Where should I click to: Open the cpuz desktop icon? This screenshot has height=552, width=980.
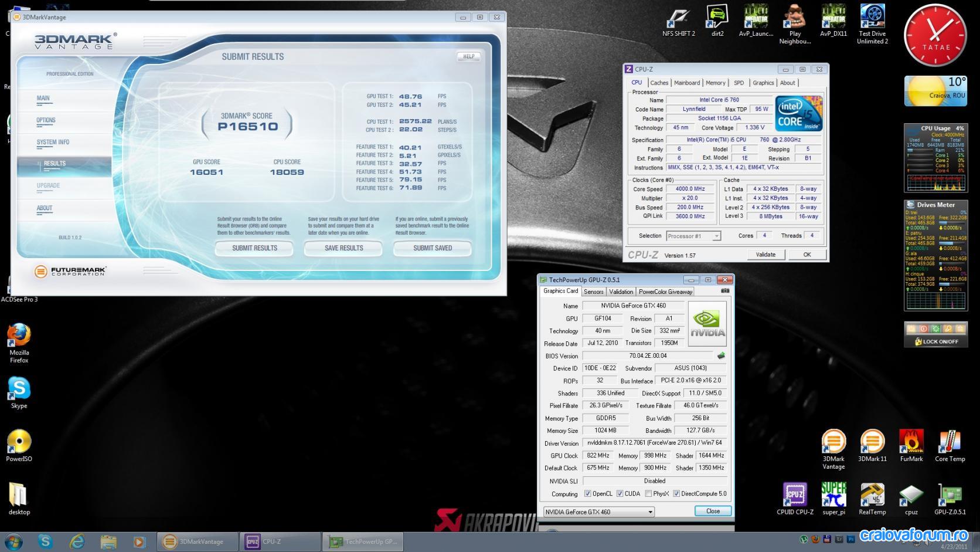[x=911, y=499]
